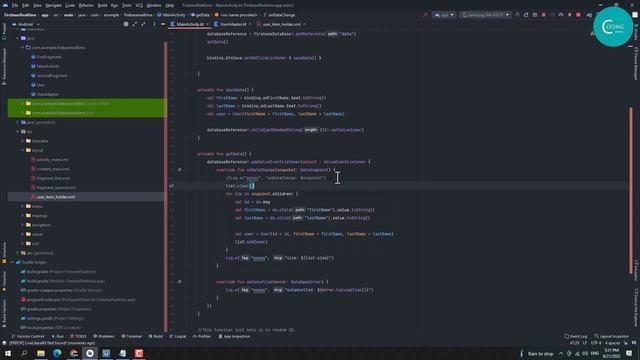Image resolution: width=640 pixels, height=360 pixels.
Task: Collapse the layout folder in project tree
Action: pyautogui.click(x=23, y=150)
